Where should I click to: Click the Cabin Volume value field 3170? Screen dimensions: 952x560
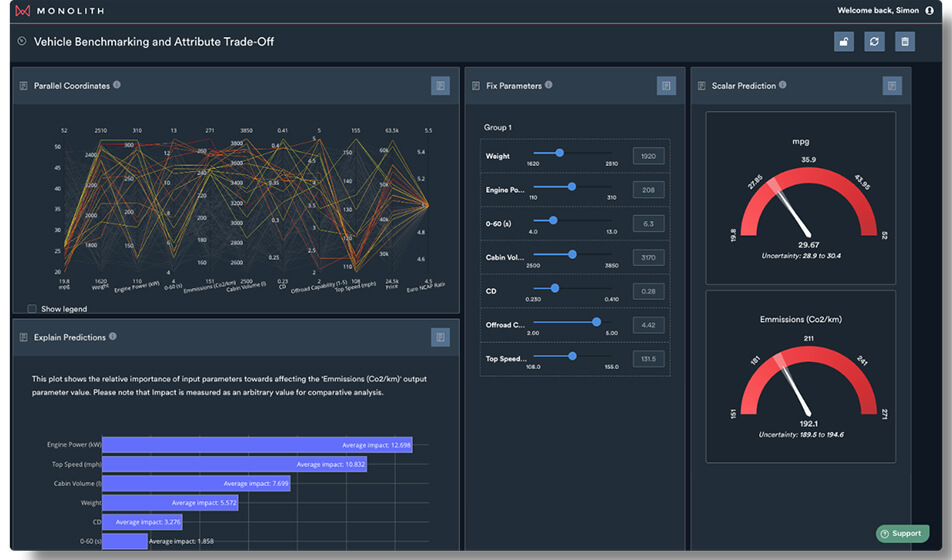tap(648, 258)
